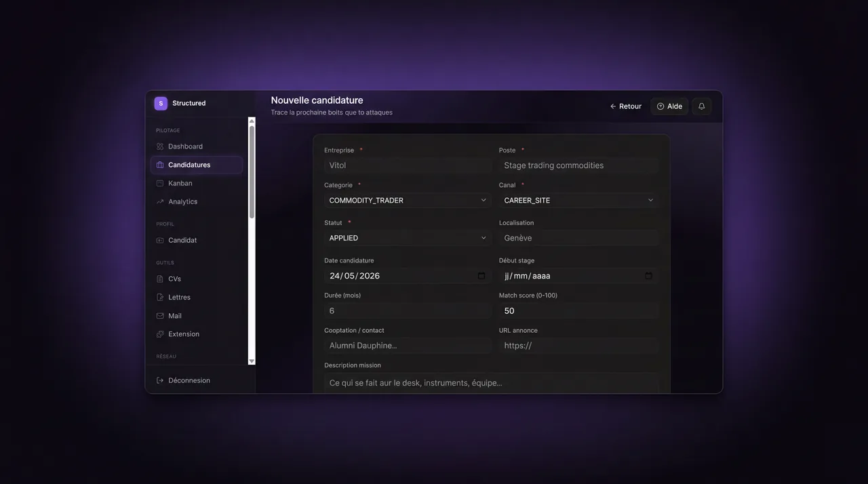
Task: Open the Lettres editor icon
Action: [x=160, y=297]
